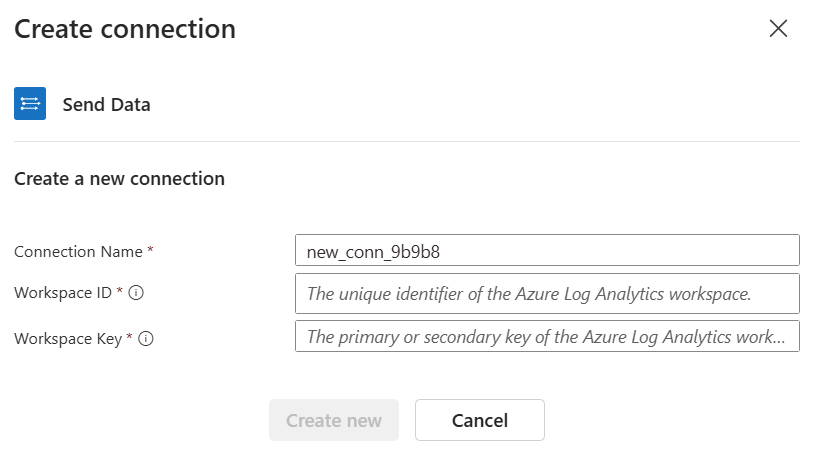Click the blue Send Data connector icon
This screenshot has width=825, height=463.
click(30, 104)
